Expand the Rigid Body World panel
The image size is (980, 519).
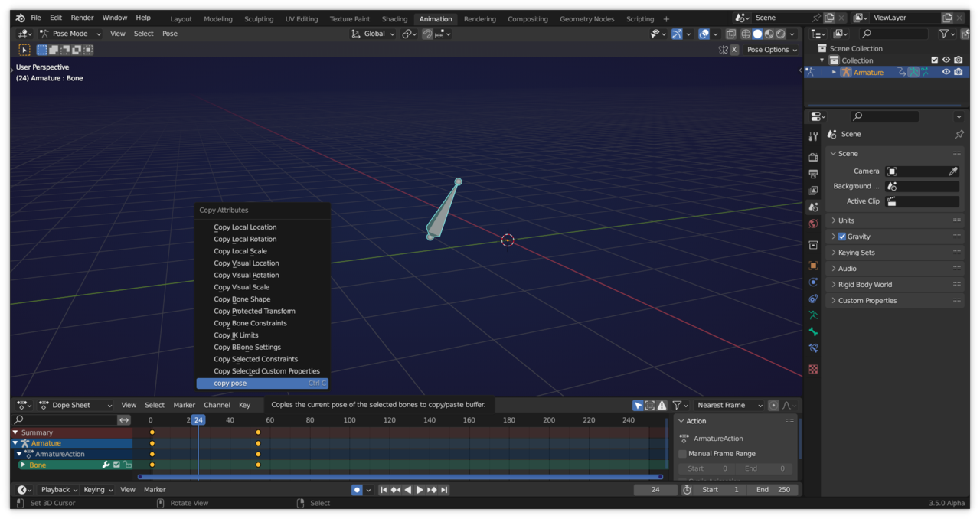point(864,285)
